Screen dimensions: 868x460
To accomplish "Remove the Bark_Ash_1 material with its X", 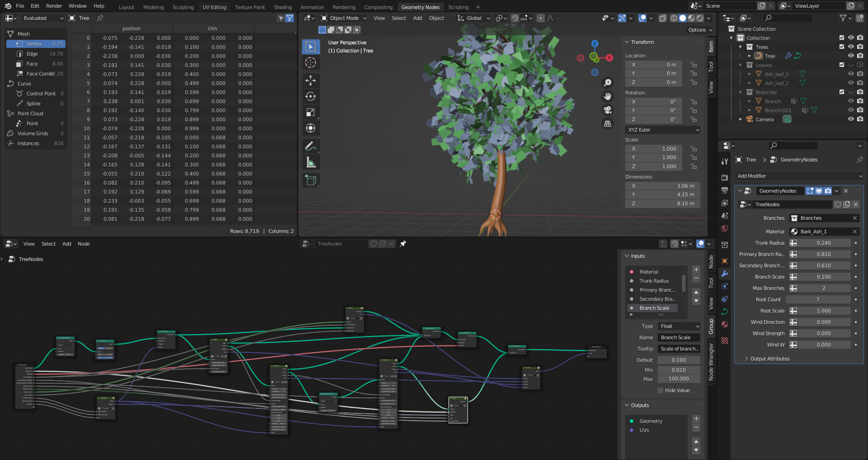I will (x=855, y=231).
